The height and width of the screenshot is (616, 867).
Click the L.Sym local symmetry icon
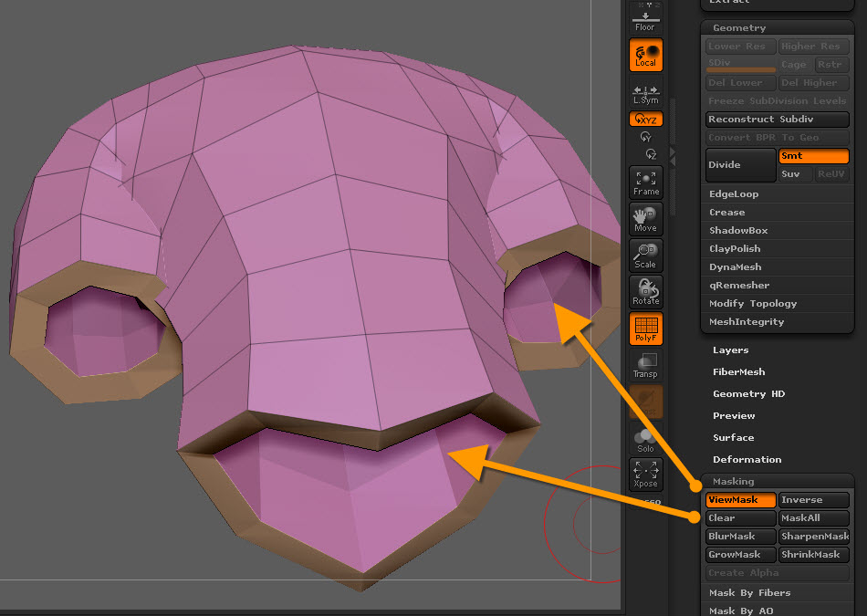645,94
